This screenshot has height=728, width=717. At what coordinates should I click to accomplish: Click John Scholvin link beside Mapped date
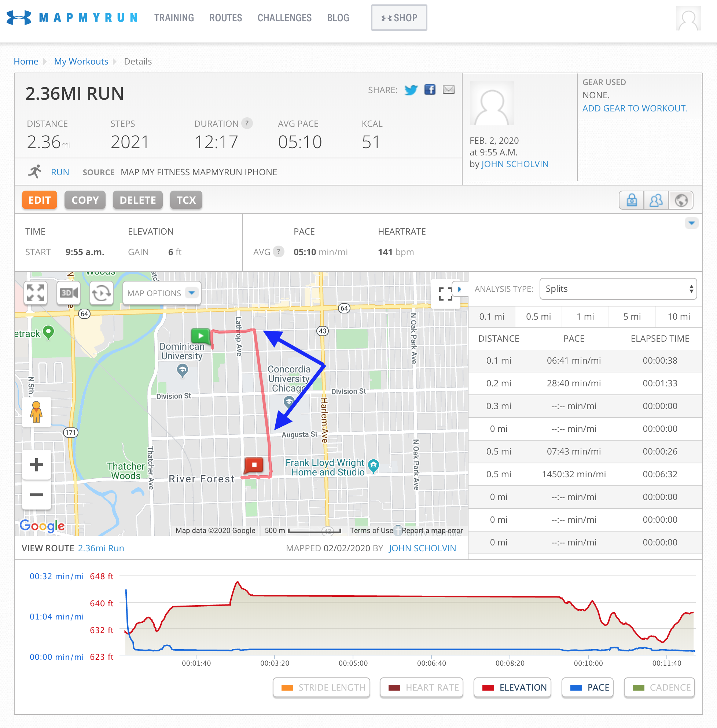(422, 548)
